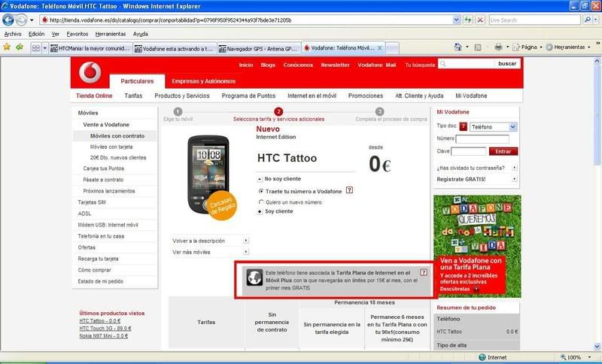602x364 pixels.
Task: Go back with the browser Back arrow
Action: (8, 20)
